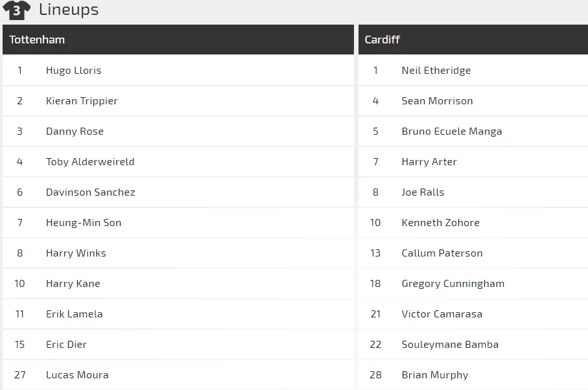This screenshot has height=390, width=588.
Task: Select the Cardiff team header
Action: [382, 40]
